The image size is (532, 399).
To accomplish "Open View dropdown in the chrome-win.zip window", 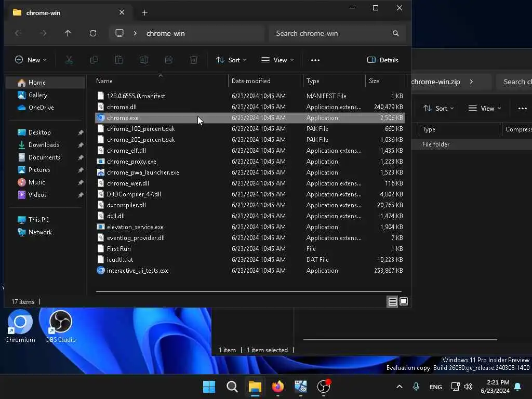I will click(485, 108).
